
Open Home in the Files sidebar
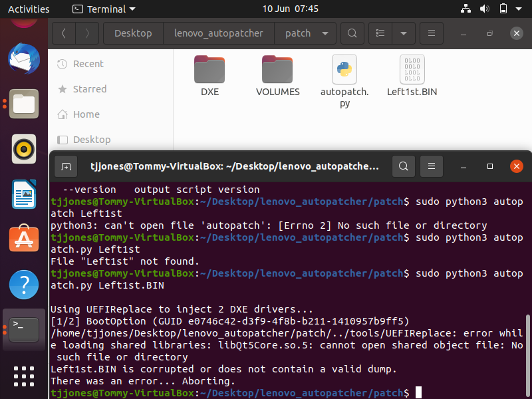[x=110, y=114]
